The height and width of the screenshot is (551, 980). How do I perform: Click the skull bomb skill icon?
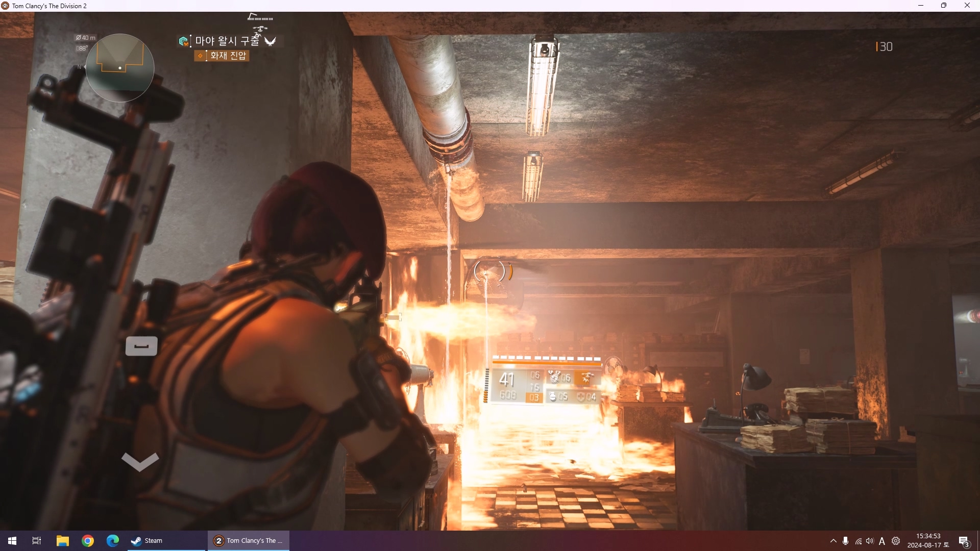[x=554, y=377]
